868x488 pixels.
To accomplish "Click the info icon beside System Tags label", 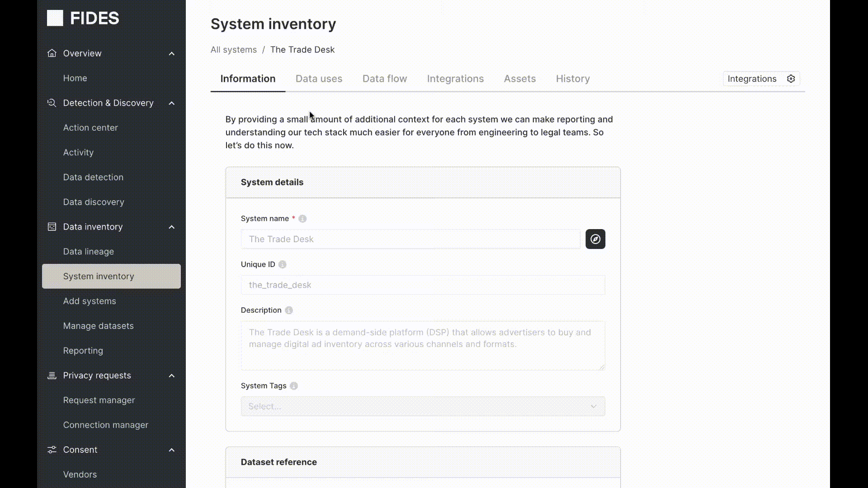I will 294,386.
